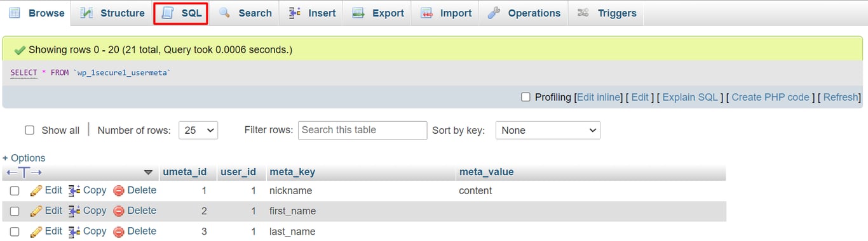Sort by the umeta_id column

click(184, 172)
